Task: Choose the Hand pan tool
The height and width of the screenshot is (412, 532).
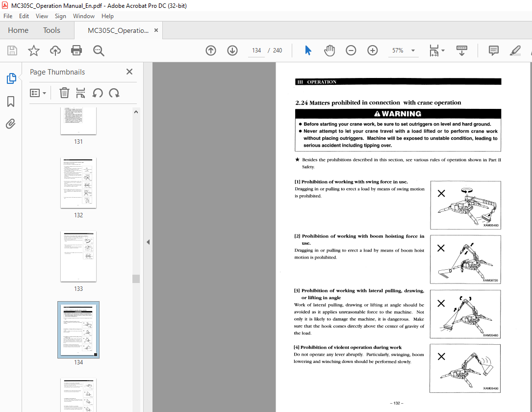Action: click(329, 51)
